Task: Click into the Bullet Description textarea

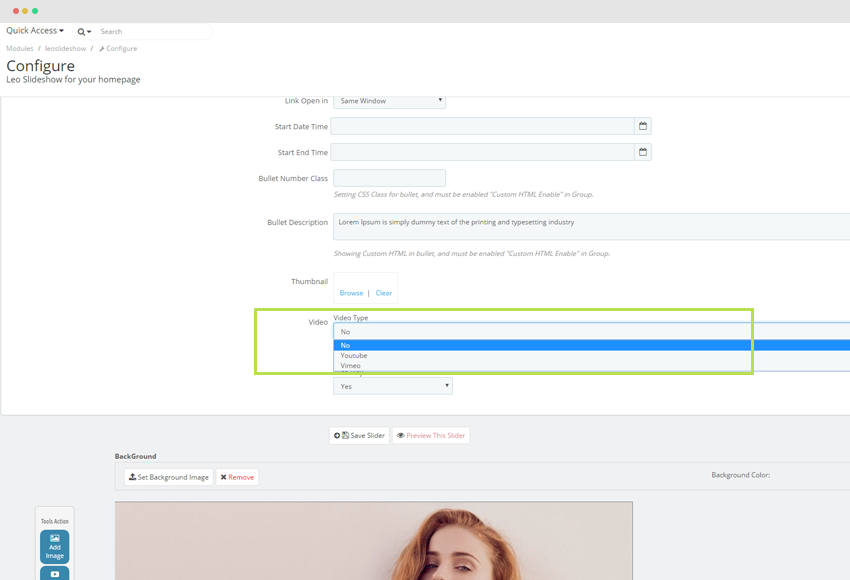Action: [x=591, y=227]
